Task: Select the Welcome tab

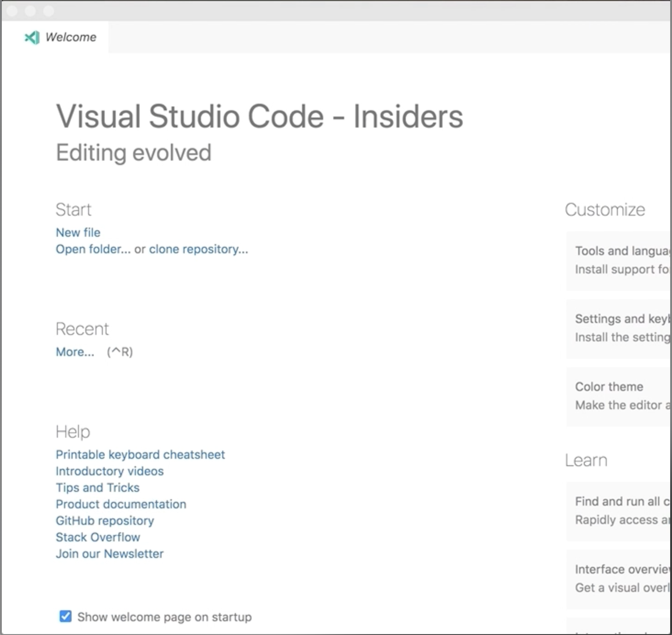Action: pos(70,38)
